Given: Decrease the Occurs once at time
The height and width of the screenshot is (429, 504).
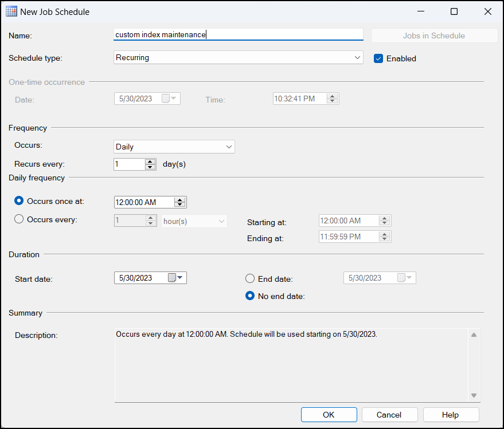Looking at the screenshot, I should point(180,204).
